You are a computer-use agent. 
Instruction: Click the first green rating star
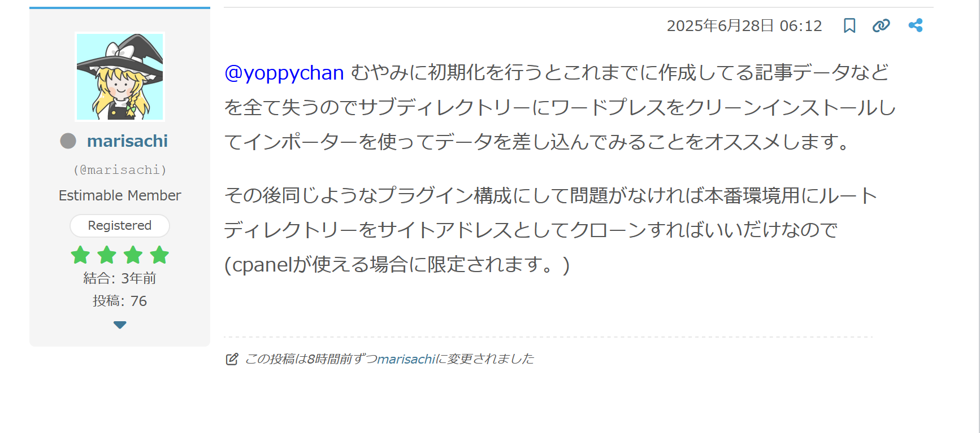pos(80,255)
